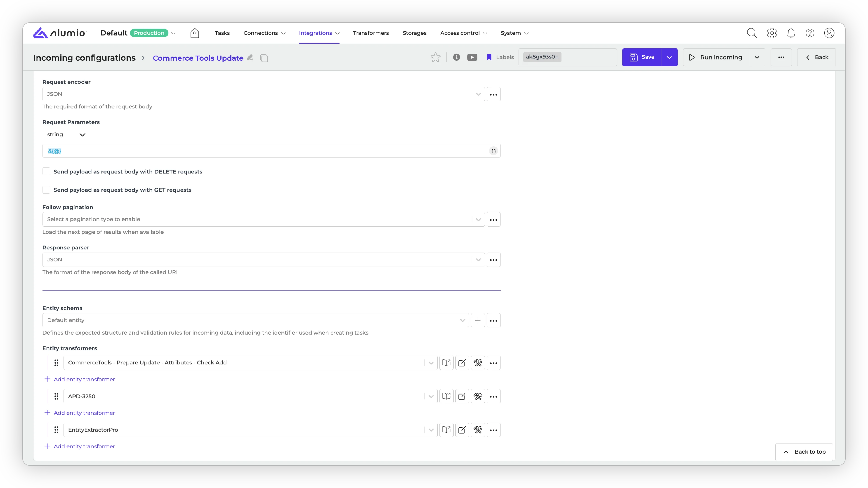Open more options for Entity schema
This screenshot has height=488, width=868.
[493, 320]
